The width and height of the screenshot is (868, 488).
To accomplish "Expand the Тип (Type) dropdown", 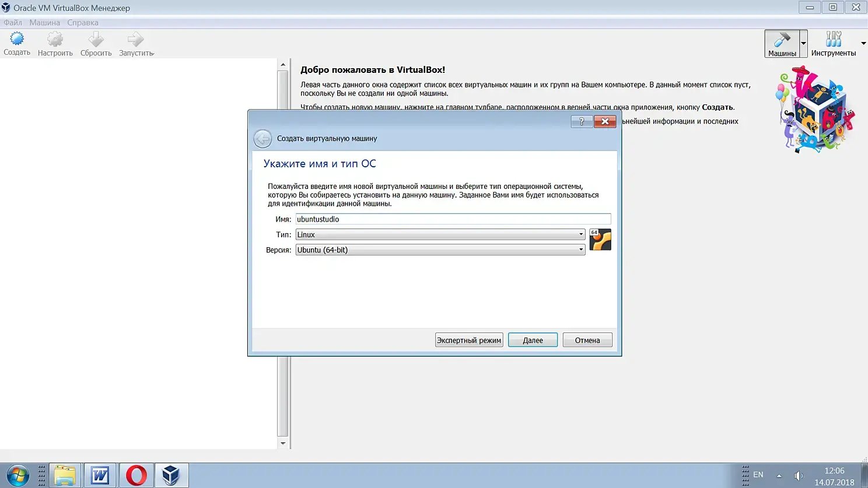I will point(440,234).
